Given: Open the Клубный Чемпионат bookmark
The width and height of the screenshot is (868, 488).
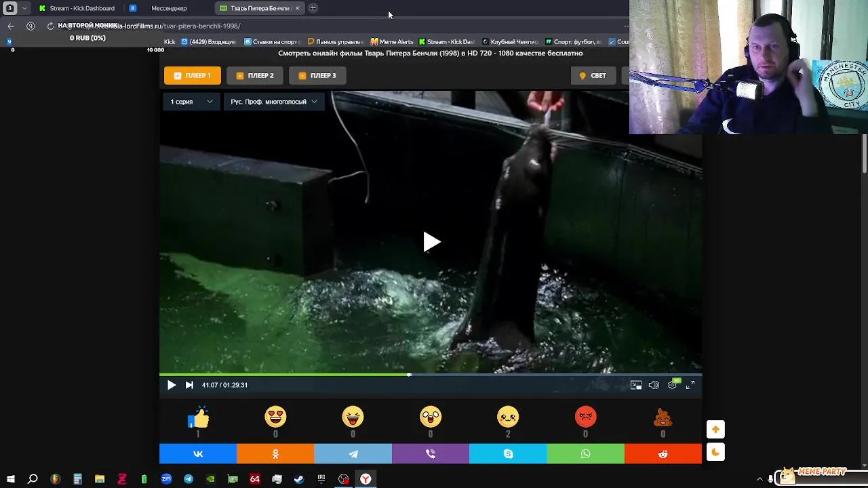Looking at the screenshot, I should pos(510,42).
